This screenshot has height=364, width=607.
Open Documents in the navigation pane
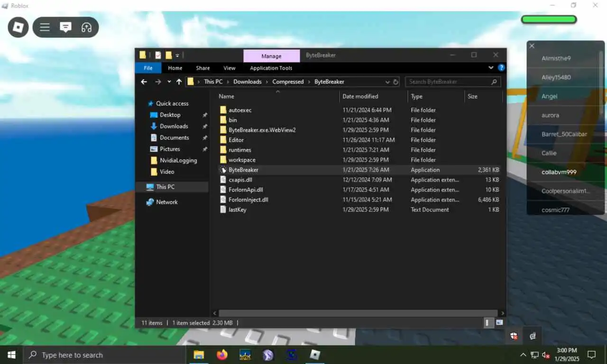pyautogui.click(x=174, y=137)
